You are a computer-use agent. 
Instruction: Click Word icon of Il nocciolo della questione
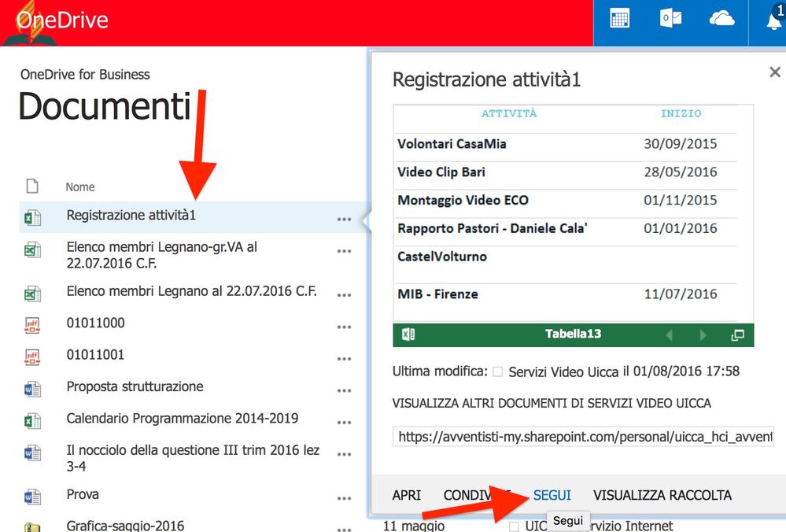click(x=33, y=453)
